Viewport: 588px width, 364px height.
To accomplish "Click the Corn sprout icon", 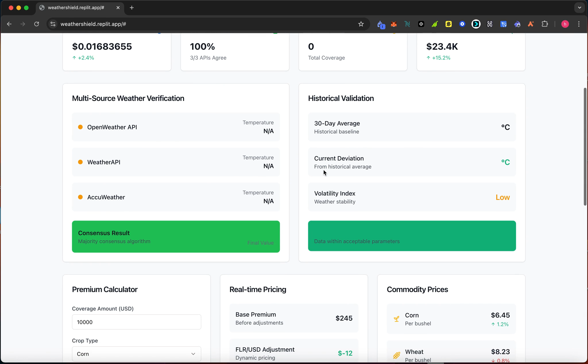I will coord(396,319).
